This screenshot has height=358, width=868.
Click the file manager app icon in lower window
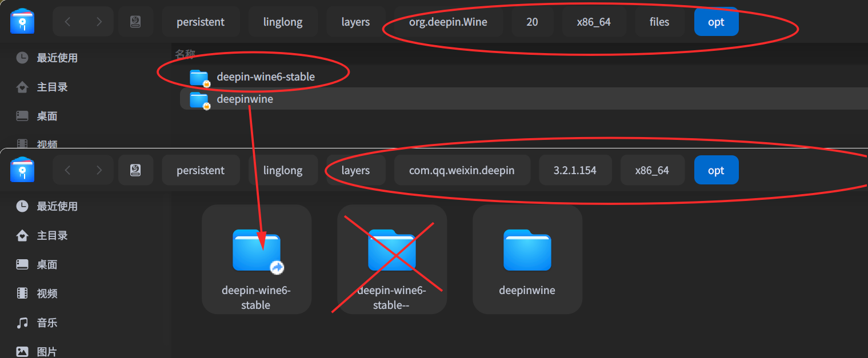pyautogui.click(x=22, y=170)
